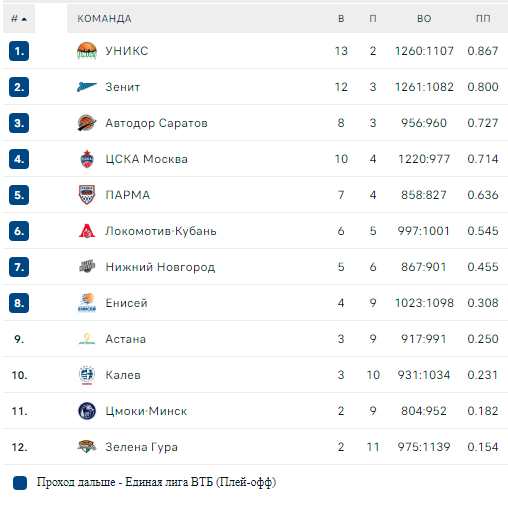Click rank badge 7. for Нижний Новгород
Viewport: 508px width, 505px height.
click(19, 267)
